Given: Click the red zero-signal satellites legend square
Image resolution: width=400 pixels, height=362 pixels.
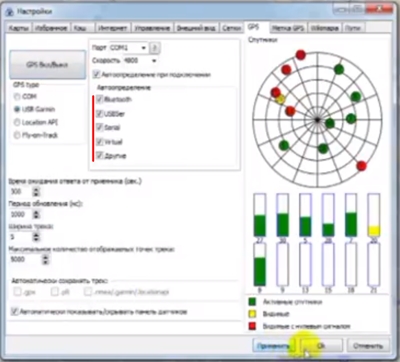Looking at the screenshot, I should point(252,326).
